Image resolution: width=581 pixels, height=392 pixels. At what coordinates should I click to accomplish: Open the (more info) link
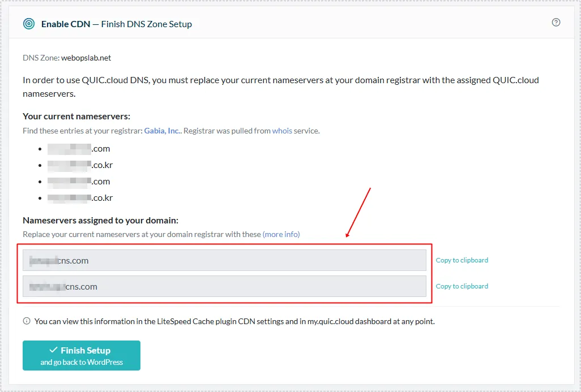click(x=281, y=234)
